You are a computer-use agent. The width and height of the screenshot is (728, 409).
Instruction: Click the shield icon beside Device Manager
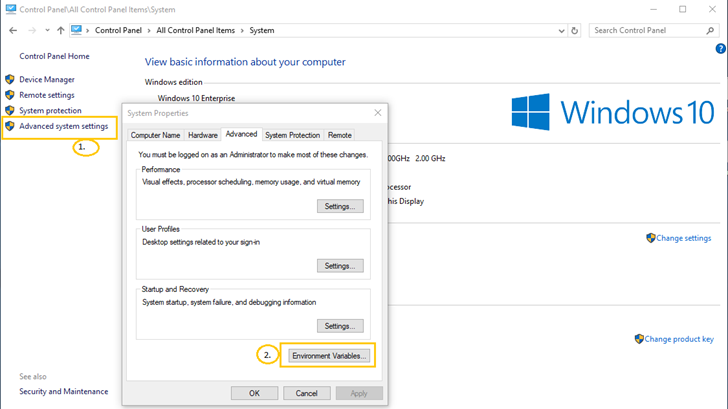(10, 79)
